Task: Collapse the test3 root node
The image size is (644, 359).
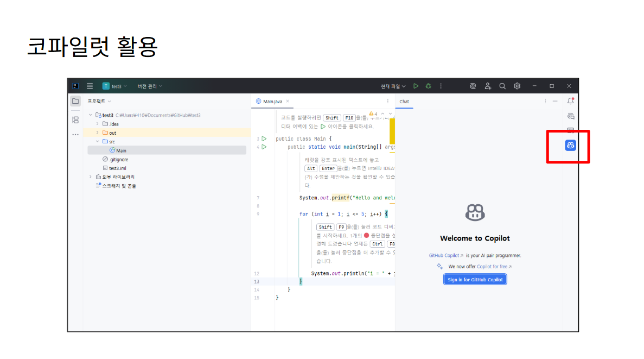Action: [x=91, y=115]
